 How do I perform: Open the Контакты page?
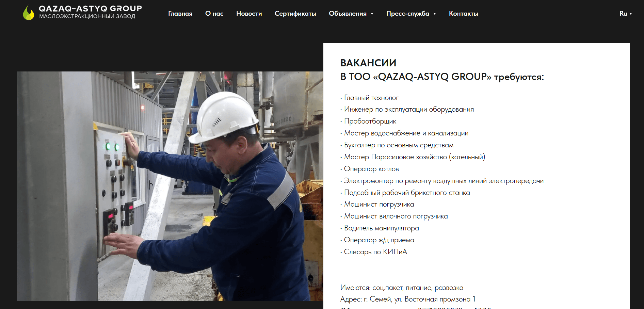(x=464, y=14)
